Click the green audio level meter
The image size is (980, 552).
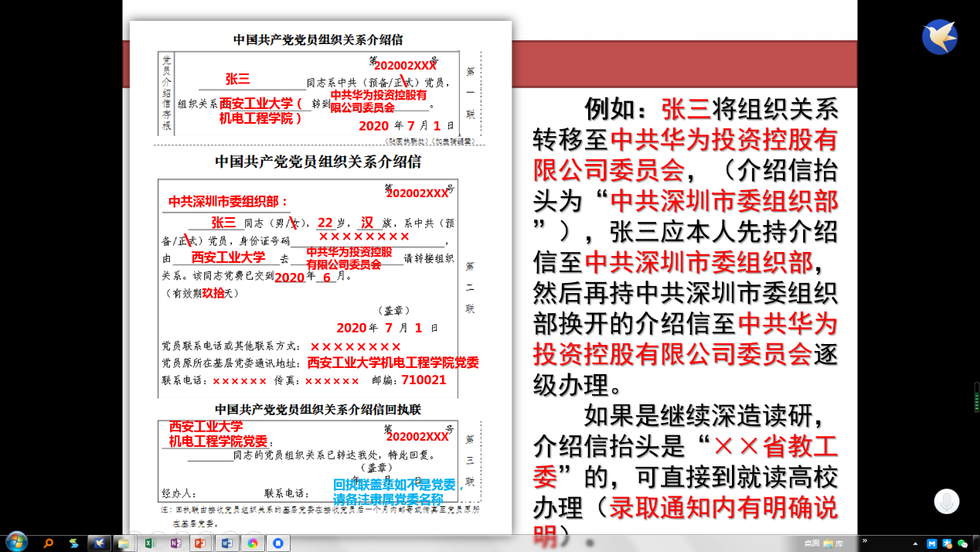point(976,398)
